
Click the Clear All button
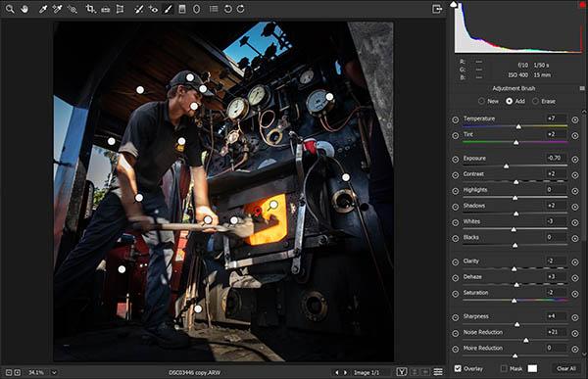(x=566, y=368)
